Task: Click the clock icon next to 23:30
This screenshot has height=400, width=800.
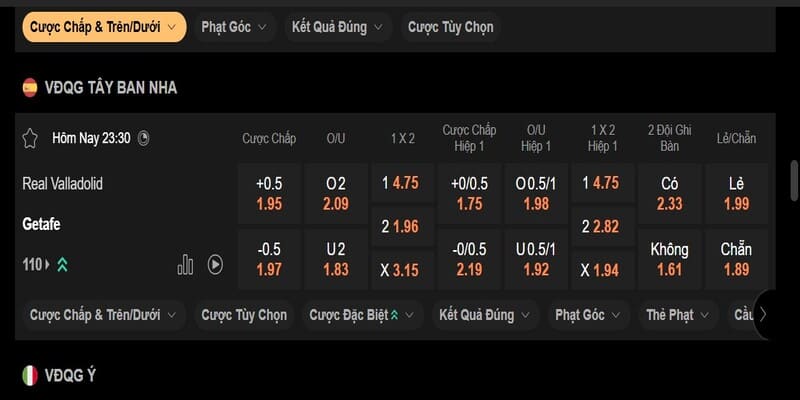Action: coord(144,138)
